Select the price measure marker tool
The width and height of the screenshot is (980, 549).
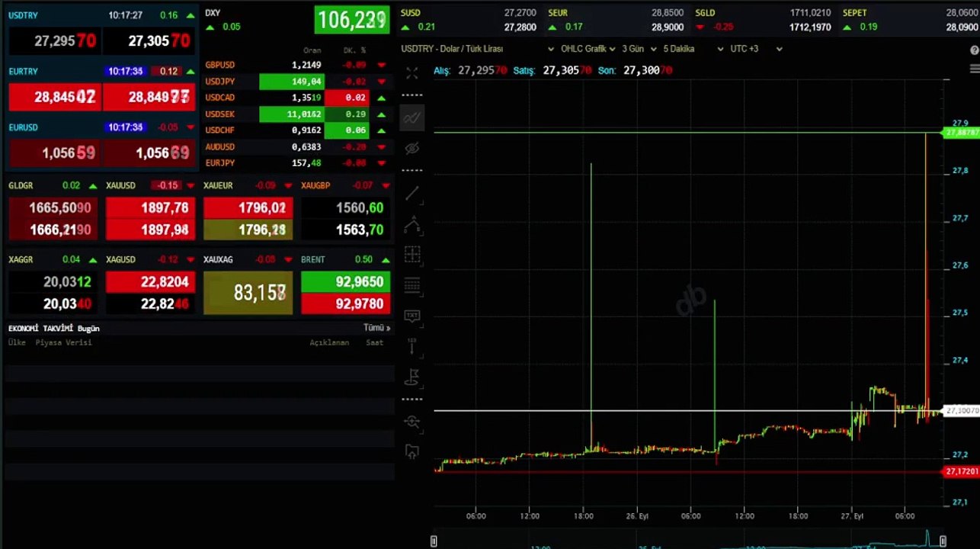pyautogui.click(x=412, y=346)
